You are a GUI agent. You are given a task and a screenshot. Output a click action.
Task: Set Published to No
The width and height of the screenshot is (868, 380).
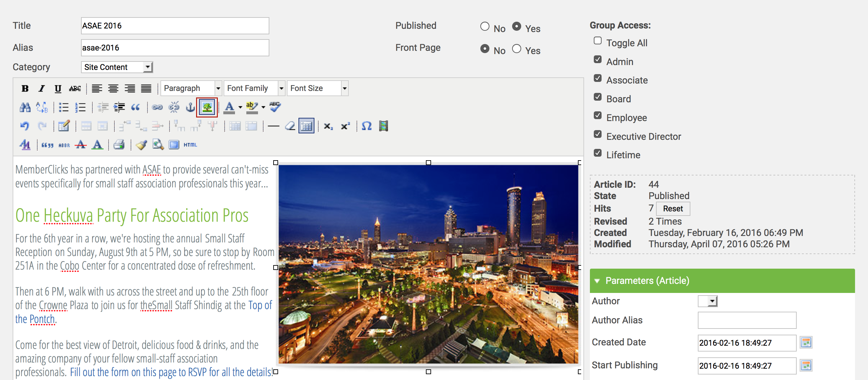pyautogui.click(x=485, y=26)
